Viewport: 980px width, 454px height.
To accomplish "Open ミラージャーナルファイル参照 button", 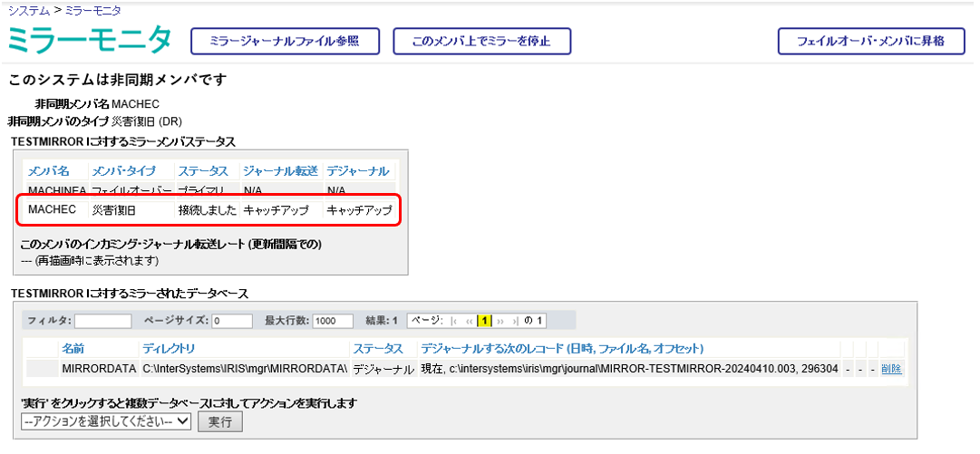I will click(284, 42).
